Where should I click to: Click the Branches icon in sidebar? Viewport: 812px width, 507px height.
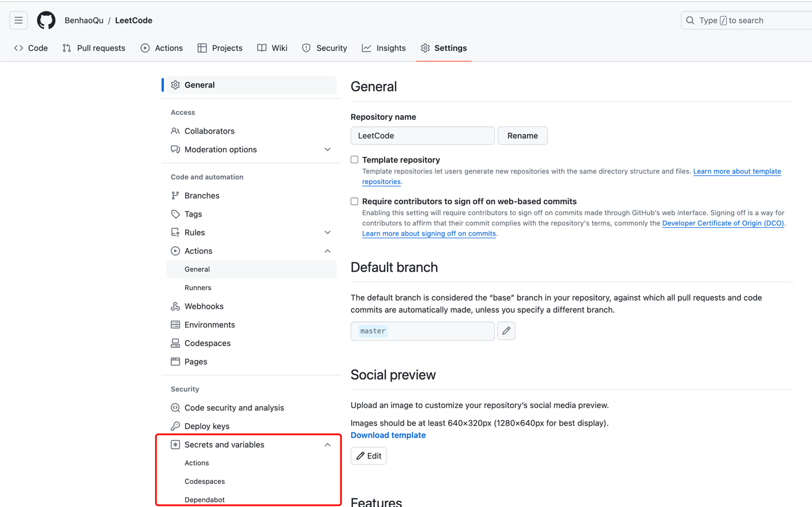tap(175, 195)
